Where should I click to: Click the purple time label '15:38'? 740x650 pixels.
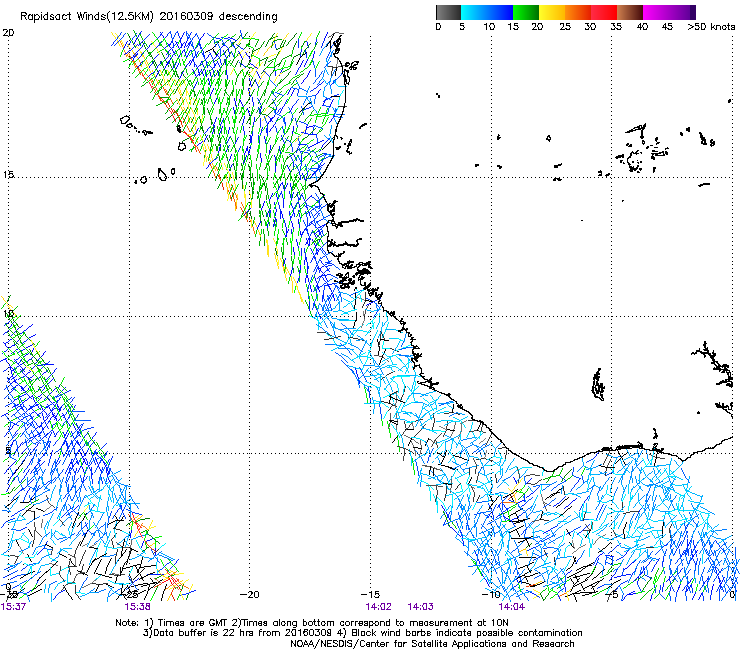pyautogui.click(x=137, y=607)
